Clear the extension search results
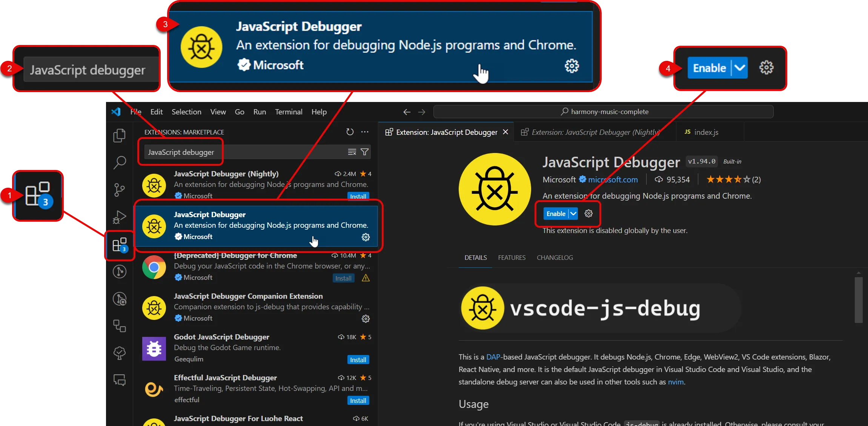 click(352, 152)
